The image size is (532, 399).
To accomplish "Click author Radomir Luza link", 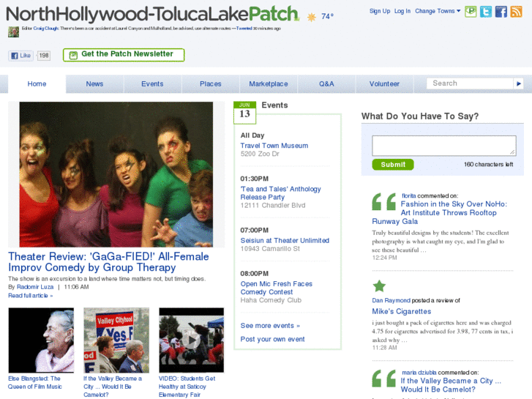I will coord(35,287).
